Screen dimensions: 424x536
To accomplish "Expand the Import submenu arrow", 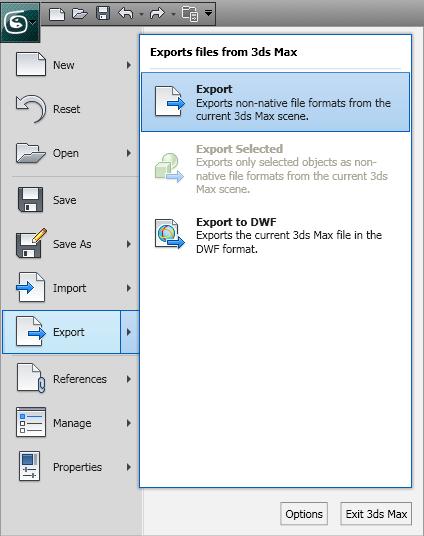I will click(x=129, y=288).
